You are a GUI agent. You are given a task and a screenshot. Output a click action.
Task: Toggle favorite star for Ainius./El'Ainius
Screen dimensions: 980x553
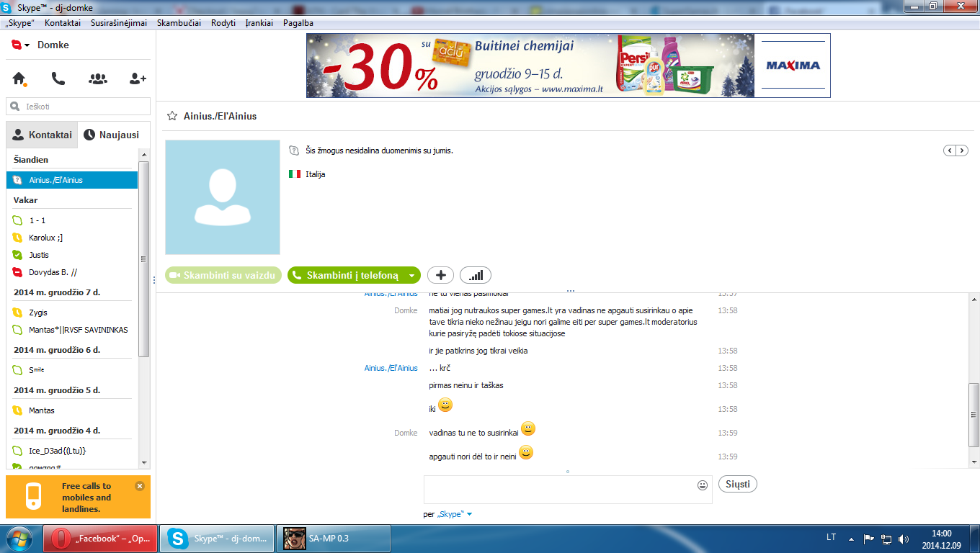(x=172, y=116)
